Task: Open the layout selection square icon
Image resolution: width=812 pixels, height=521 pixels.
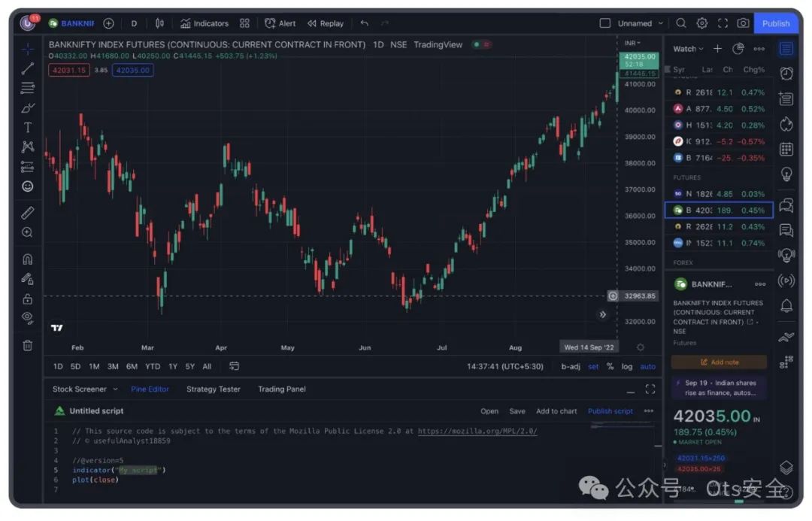Action: pyautogui.click(x=604, y=23)
